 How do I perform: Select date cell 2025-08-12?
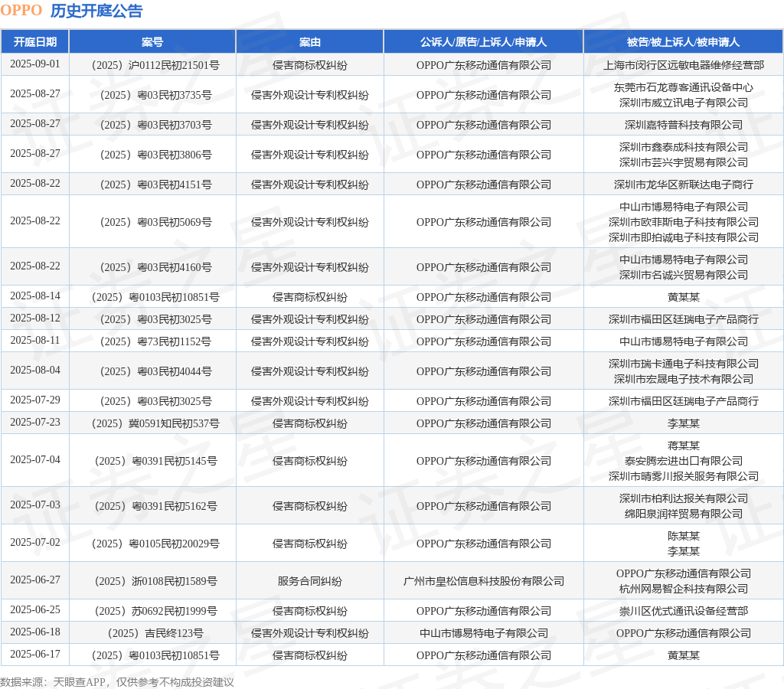pos(35,318)
